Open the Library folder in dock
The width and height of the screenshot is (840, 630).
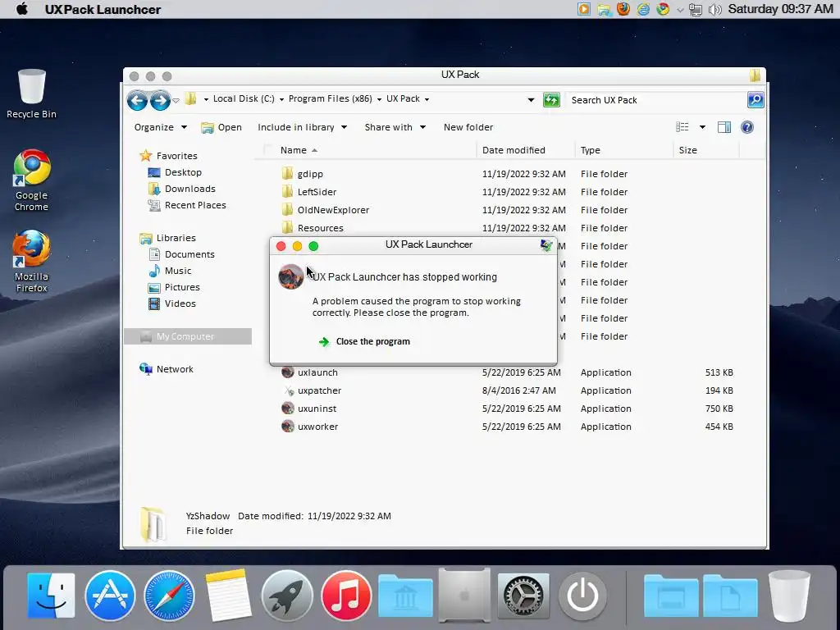(405, 596)
